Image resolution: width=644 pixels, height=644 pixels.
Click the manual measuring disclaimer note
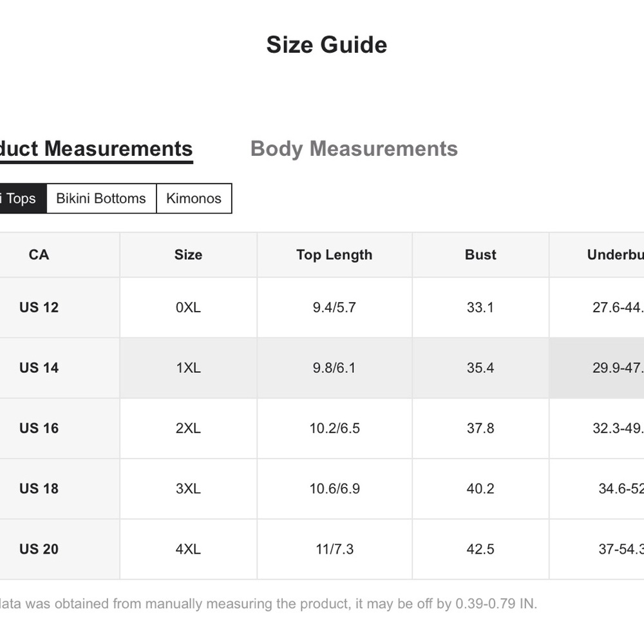268,604
